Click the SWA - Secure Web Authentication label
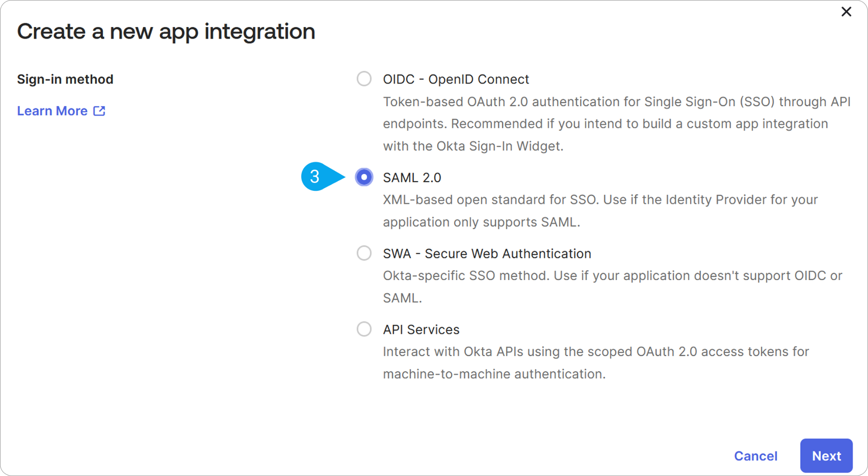This screenshot has height=476, width=868. (487, 253)
